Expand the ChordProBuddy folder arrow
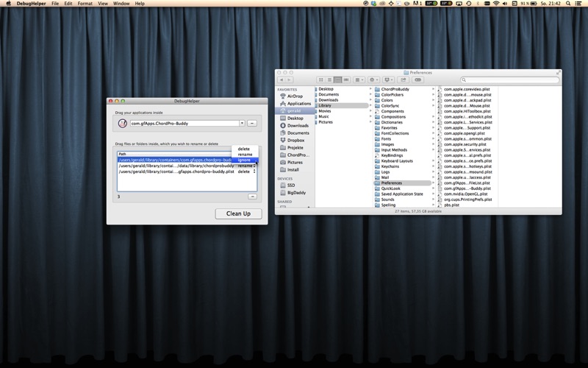 pos(433,89)
